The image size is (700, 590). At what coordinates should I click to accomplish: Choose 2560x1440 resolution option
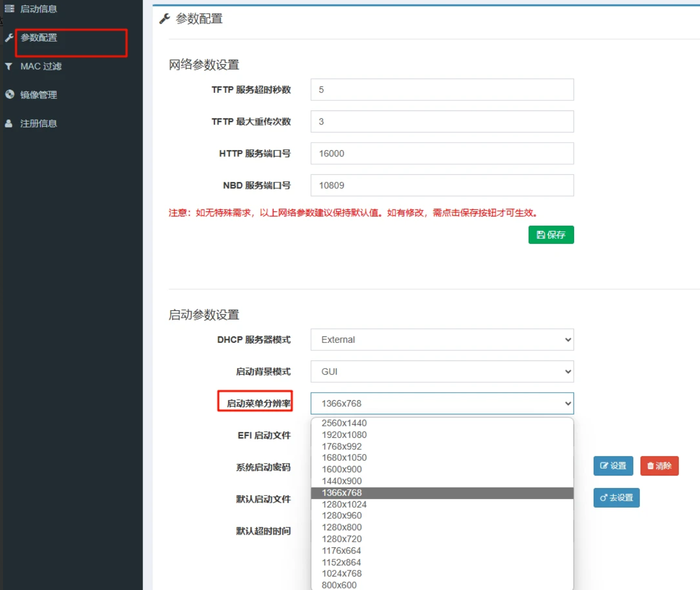442,423
